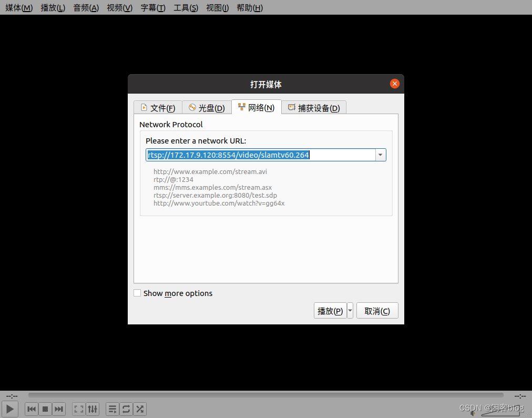Open the 工具 menu
532x418 pixels.
click(185, 7)
